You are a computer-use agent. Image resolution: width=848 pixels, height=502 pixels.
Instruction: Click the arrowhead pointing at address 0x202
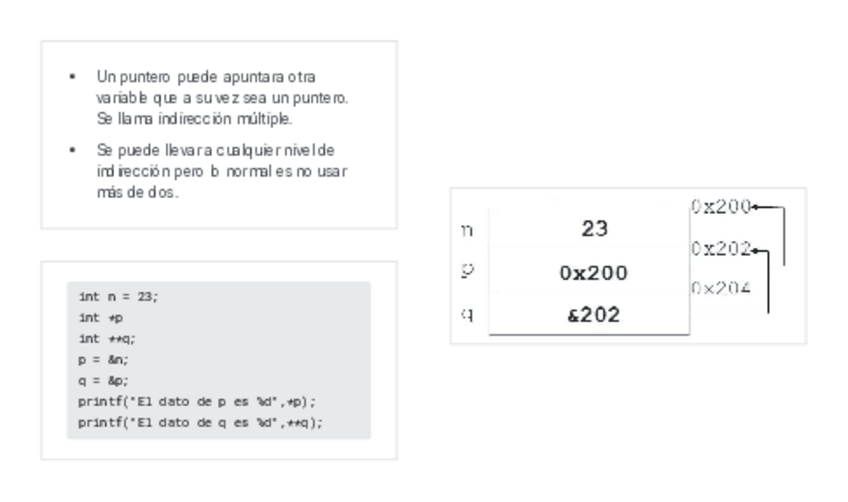pos(752,249)
